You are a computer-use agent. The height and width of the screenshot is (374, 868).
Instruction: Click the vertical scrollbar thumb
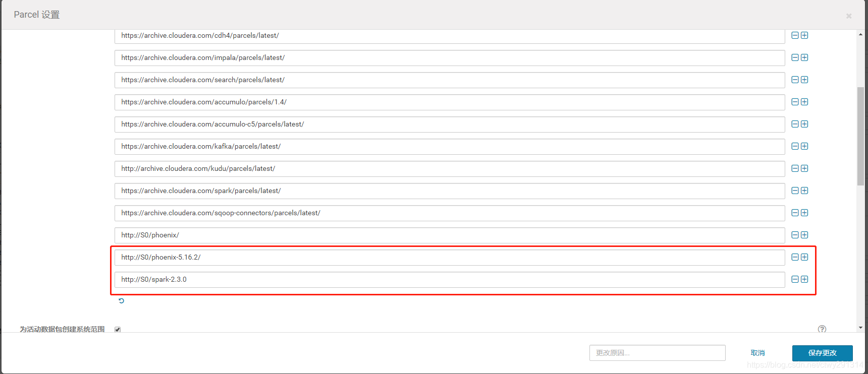tap(860, 136)
